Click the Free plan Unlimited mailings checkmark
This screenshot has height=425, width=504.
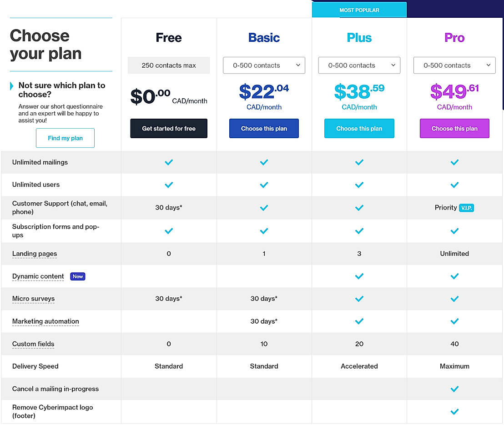[x=169, y=162]
